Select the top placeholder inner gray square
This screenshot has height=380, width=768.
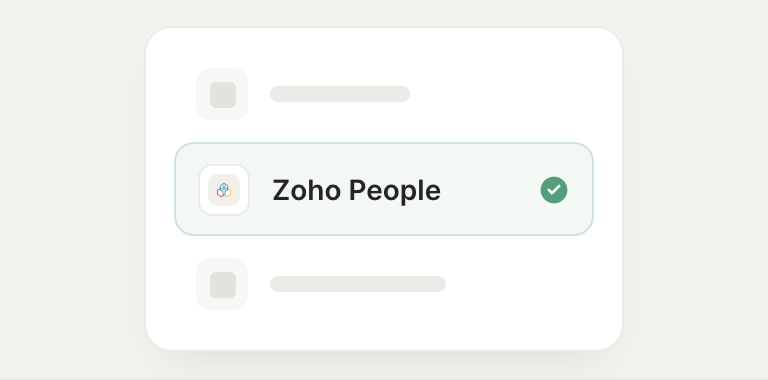(223, 95)
